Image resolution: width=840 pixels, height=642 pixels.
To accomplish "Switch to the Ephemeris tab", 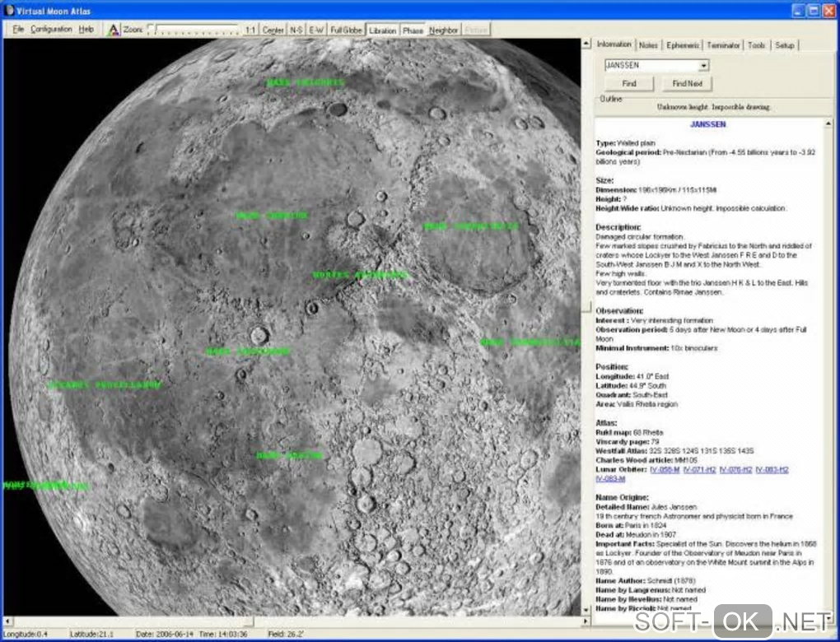I will (x=683, y=45).
